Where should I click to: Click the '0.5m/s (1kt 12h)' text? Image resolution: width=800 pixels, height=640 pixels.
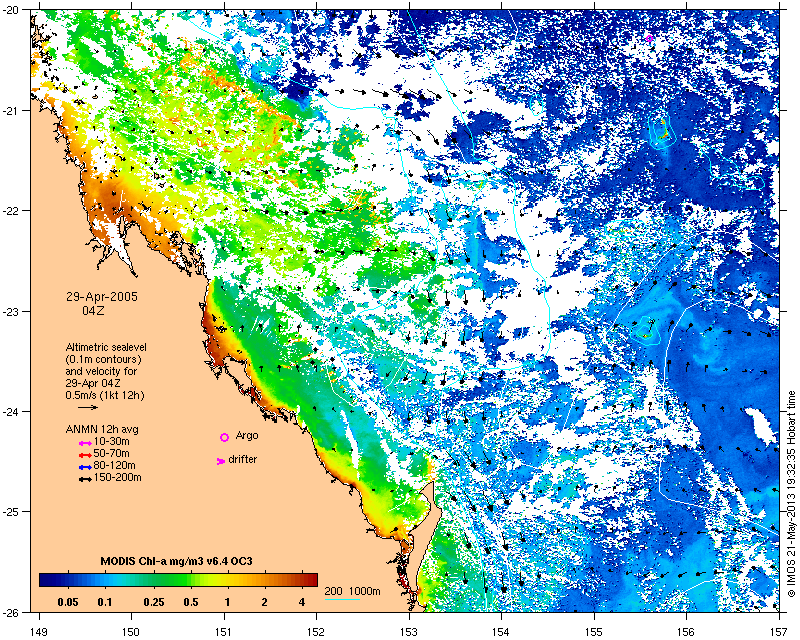[105, 395]
